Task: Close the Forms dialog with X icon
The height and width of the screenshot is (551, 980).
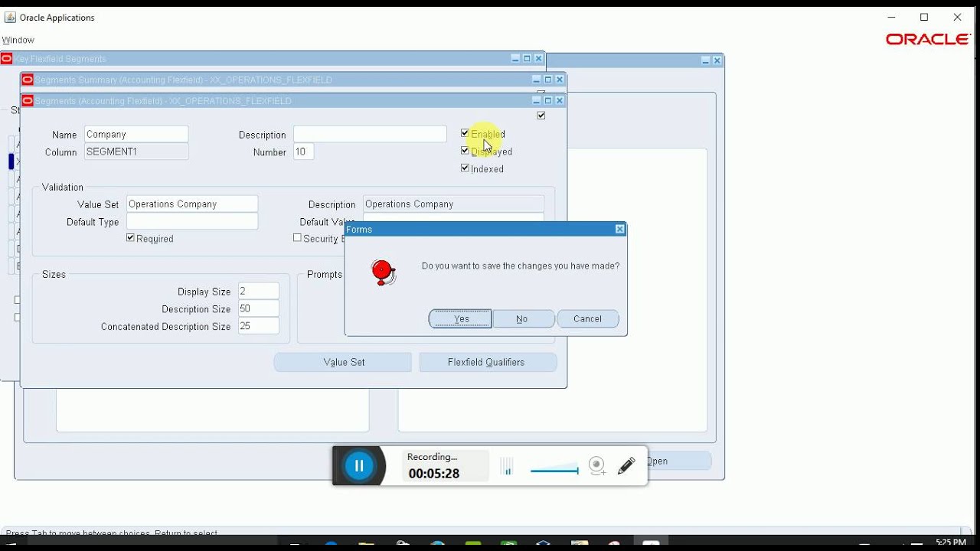Action: click(x=620, y=229)
